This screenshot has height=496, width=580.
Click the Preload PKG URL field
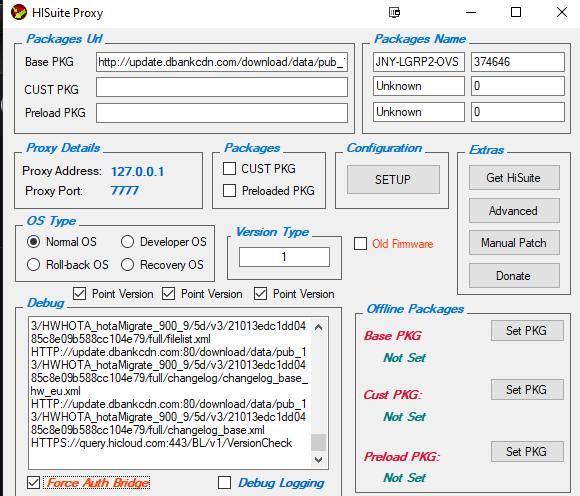click(222, 113)
